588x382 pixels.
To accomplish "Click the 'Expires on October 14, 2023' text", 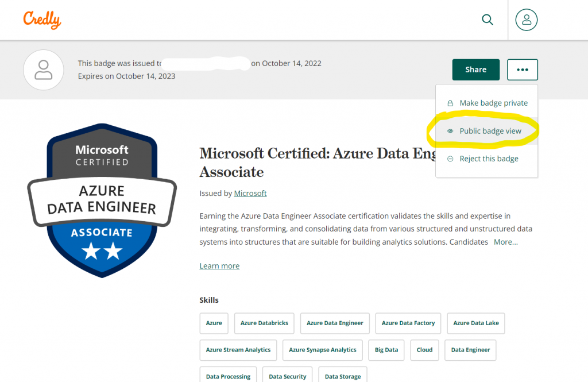I will pos(127,76).
